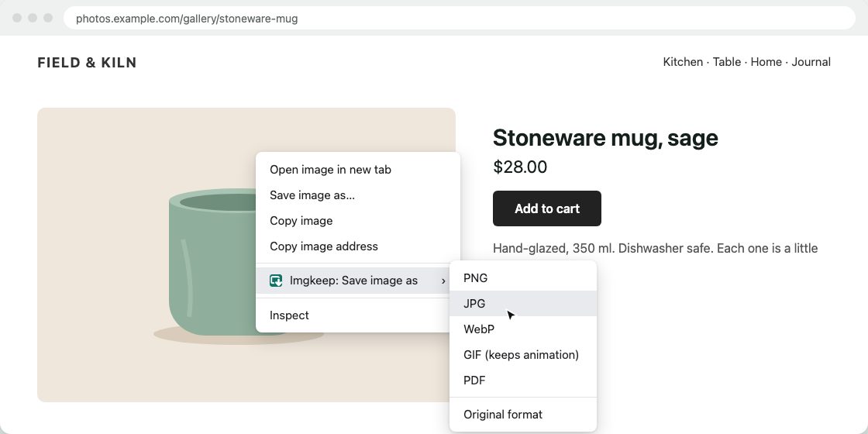Select Original format option
Viewport: 868px width, 434px height.
523,415
